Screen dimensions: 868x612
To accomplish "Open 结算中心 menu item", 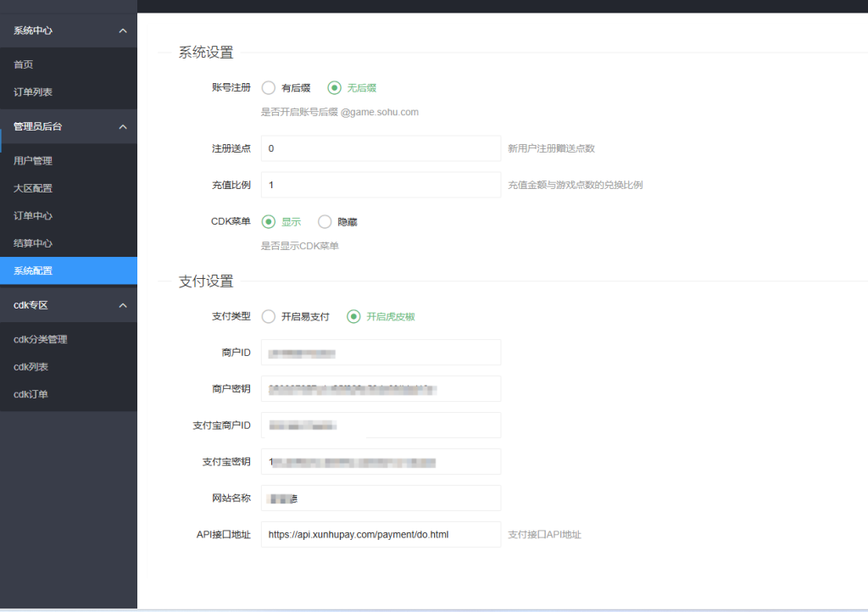I will point(33,243).
